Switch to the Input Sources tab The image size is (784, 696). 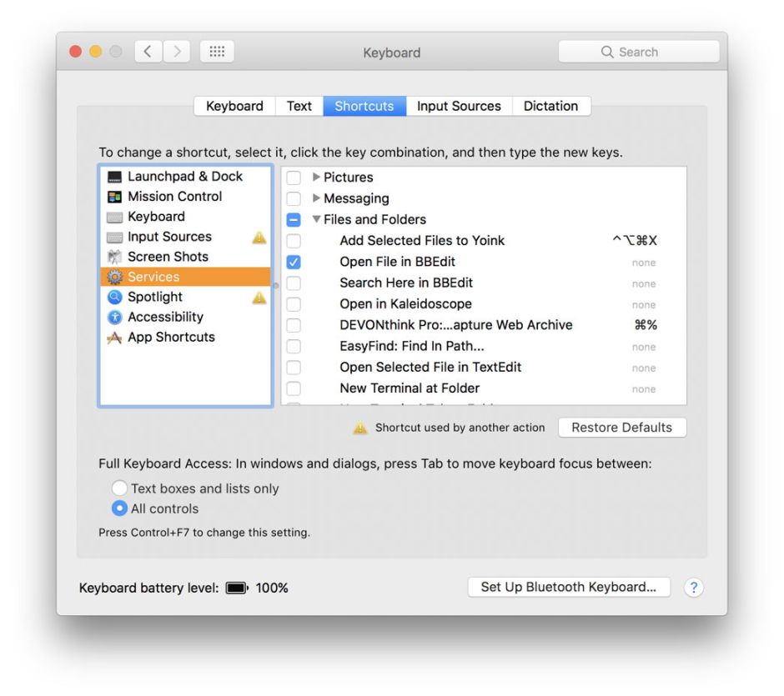(459, 106)
